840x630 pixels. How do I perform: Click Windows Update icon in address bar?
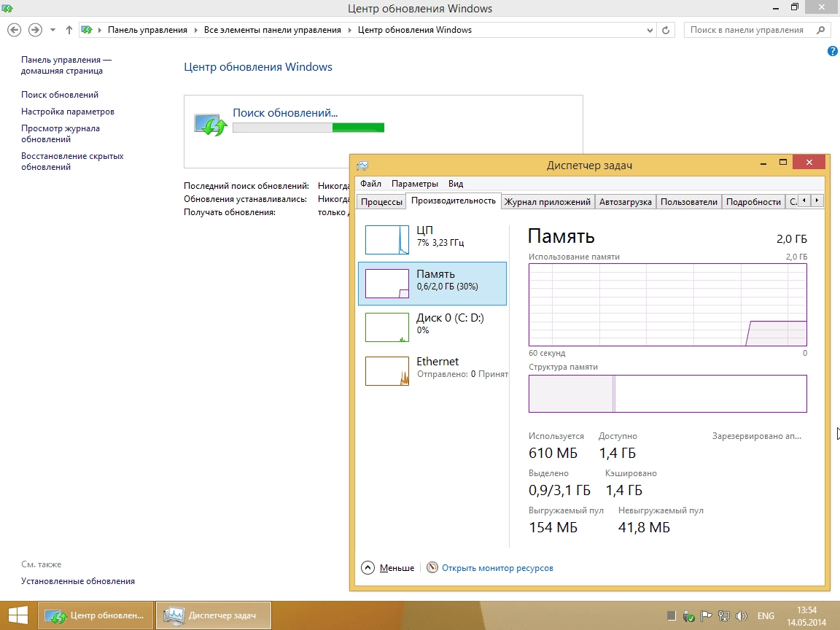tap(87, 30)
